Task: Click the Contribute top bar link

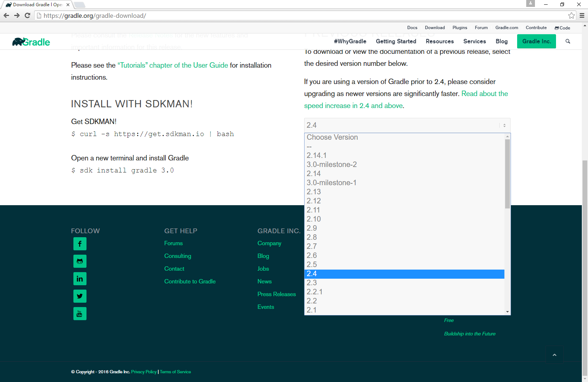Action: coord(536,28)
